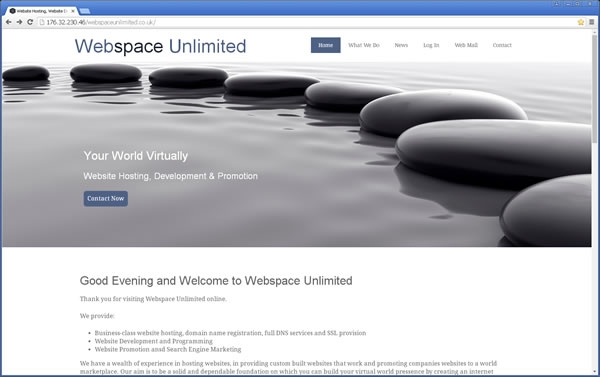Click 'Thank you for visiting Webspace Unlimited' text
This screenshot has width=600, height=377.
click(153, 299)
